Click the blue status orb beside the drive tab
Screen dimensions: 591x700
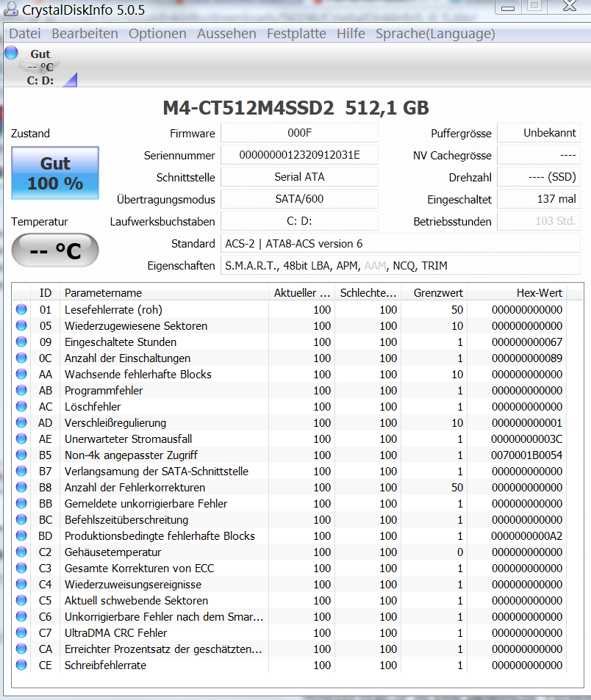click(x=11, y=53)
